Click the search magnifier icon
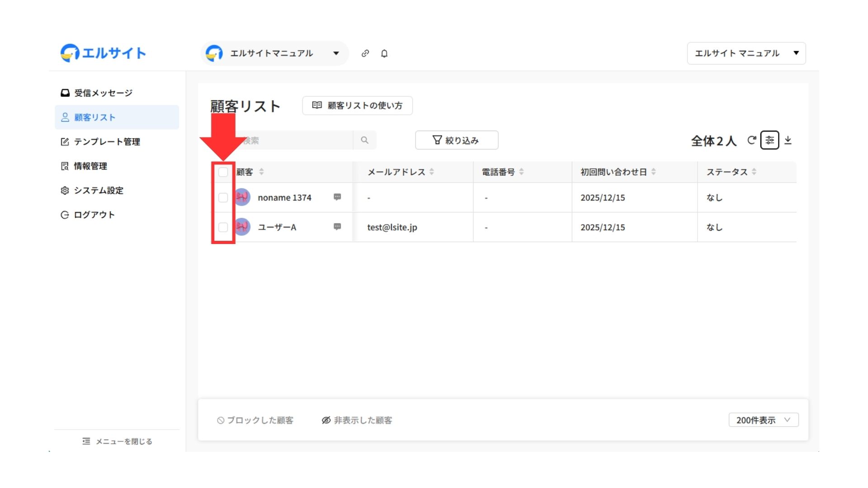 coord(364,140)
